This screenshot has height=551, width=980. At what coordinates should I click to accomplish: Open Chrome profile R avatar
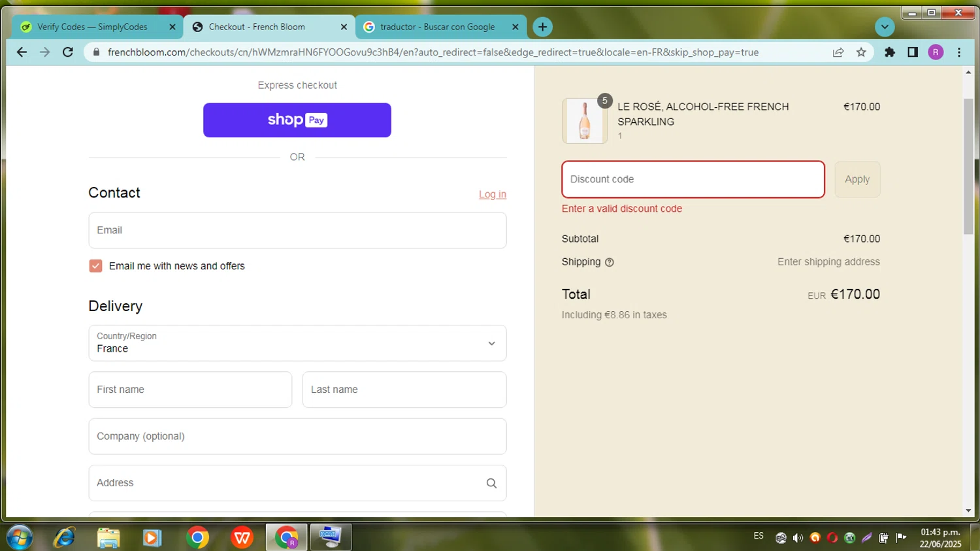[936, 52]
